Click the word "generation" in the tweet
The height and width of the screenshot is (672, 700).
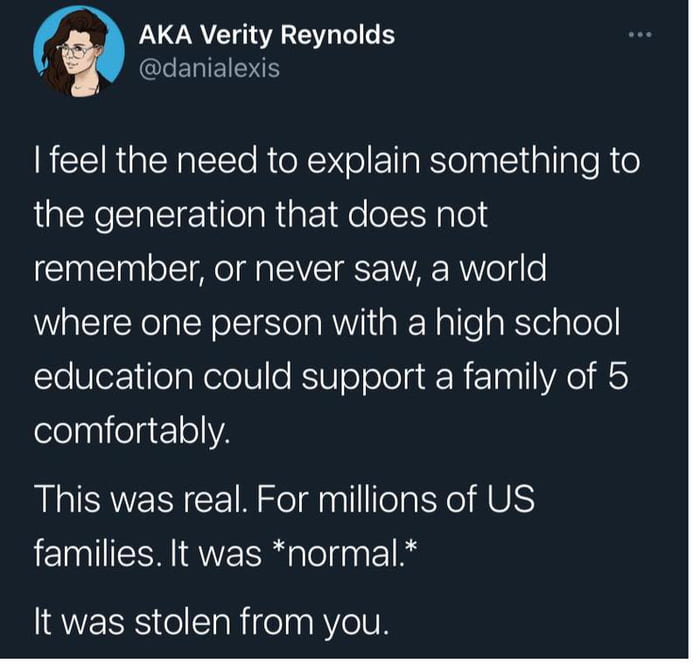pos(181,214)
